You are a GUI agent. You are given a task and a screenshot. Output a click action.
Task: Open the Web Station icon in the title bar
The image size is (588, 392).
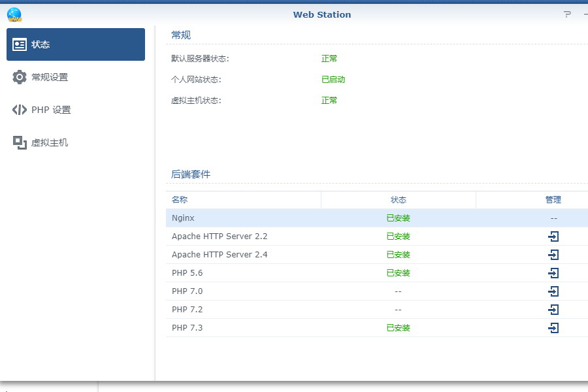tap(13, 14)
